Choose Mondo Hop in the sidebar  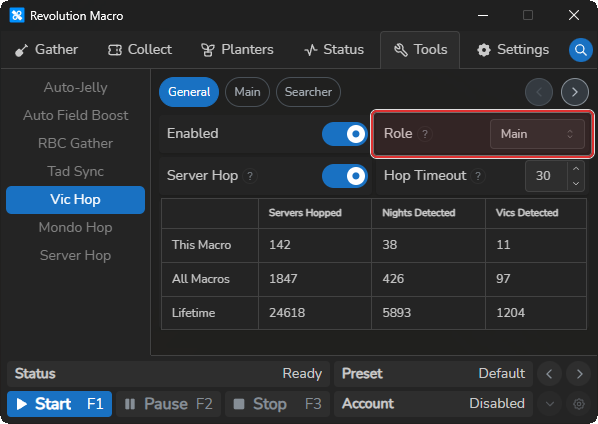(76, 228)
